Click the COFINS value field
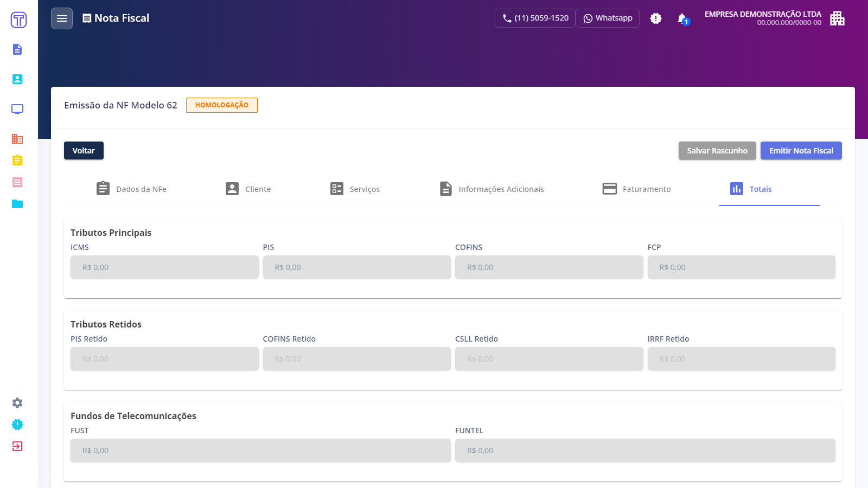This screenshot has height=488, width=868. click(549, 267)
